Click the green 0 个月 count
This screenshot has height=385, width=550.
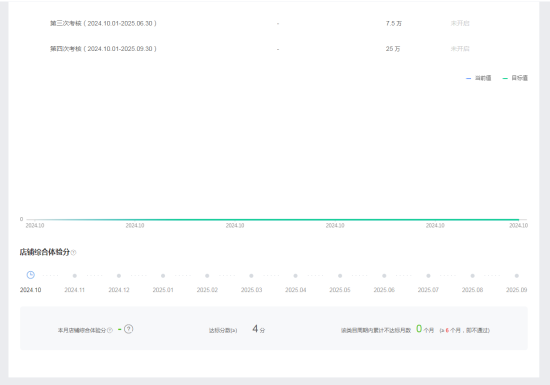point(425,329)
